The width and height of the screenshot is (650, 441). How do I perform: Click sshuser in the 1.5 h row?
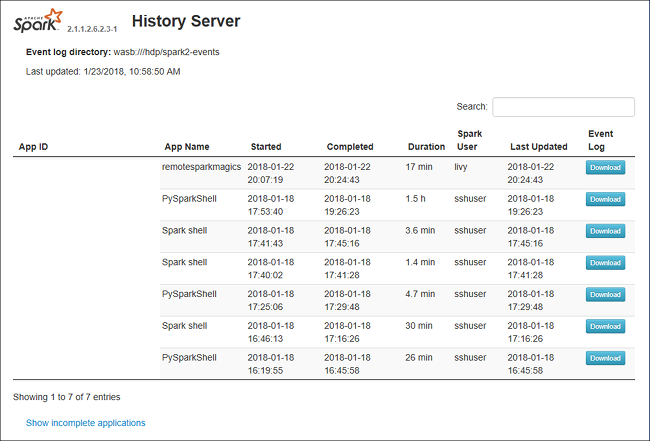click(x=470, y=199)
